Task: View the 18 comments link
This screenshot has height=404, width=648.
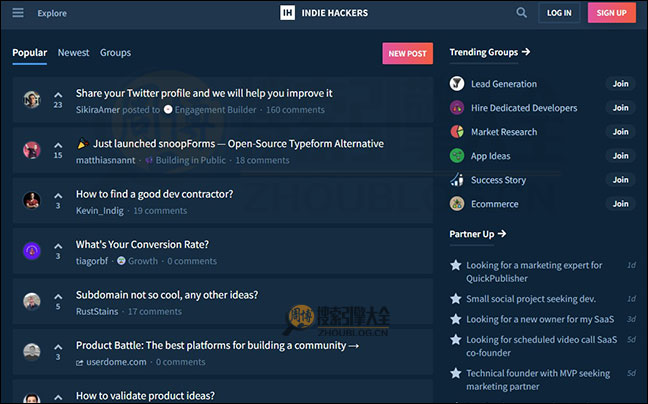Action: coord(262,160)
